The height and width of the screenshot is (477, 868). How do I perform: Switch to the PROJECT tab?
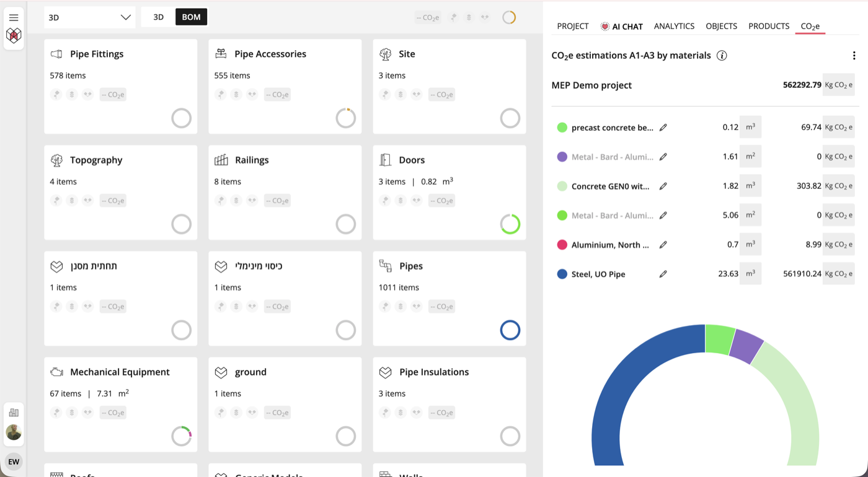click(x=573, y=26)
